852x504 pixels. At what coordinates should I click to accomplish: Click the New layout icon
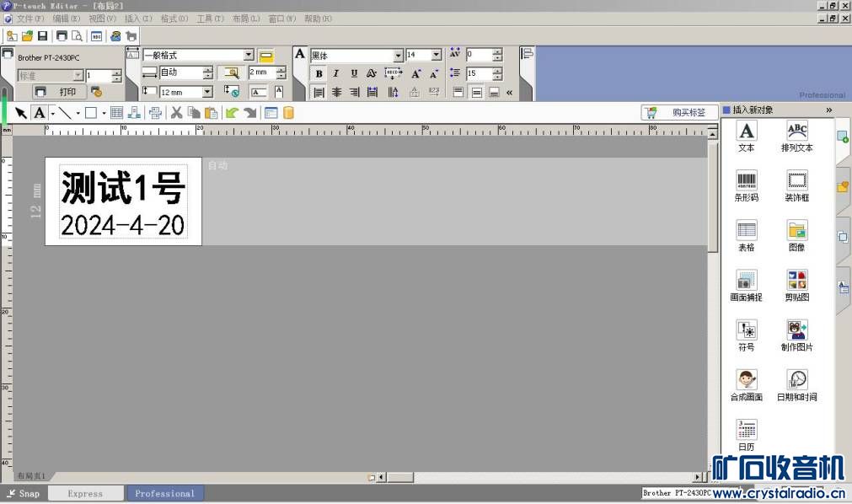12,36
